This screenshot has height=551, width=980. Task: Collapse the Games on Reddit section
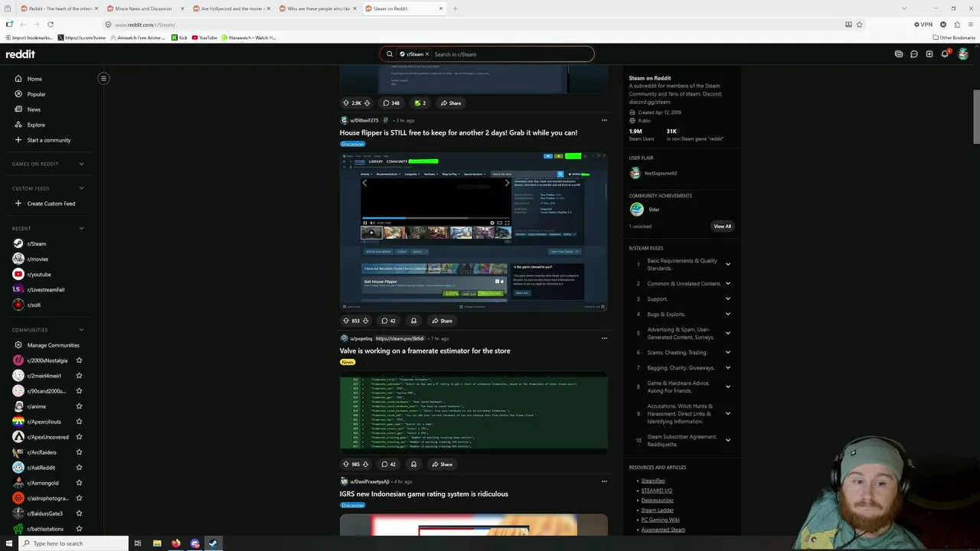[81, 164]
